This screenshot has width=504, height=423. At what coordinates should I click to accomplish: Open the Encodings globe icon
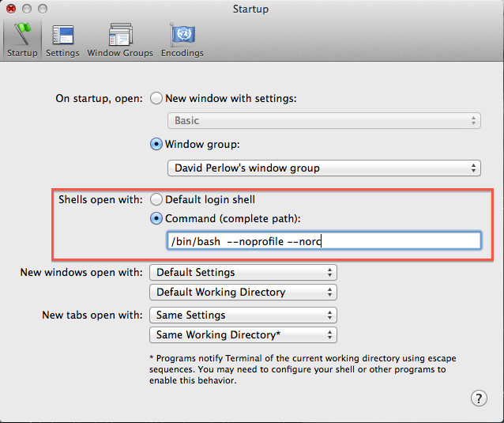coord(182,35)
